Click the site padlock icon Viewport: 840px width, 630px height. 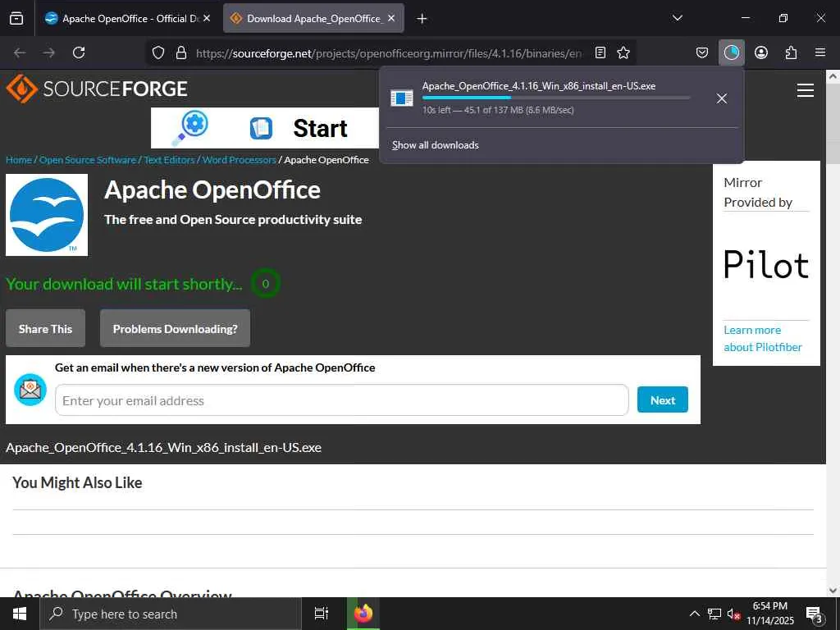(181, 52)
